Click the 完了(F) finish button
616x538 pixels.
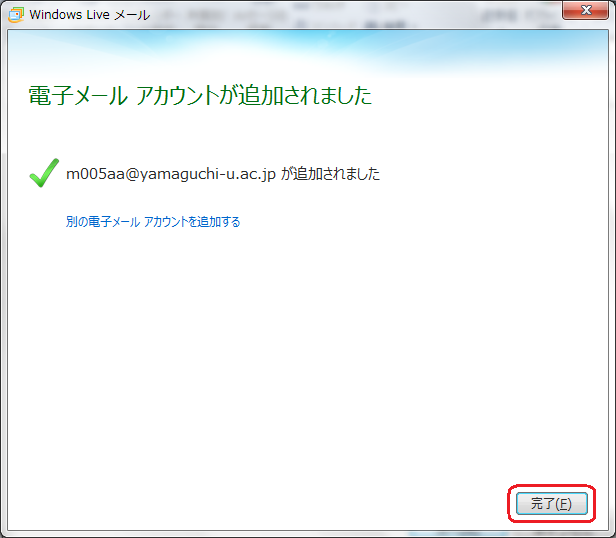[x=552, y=503]
